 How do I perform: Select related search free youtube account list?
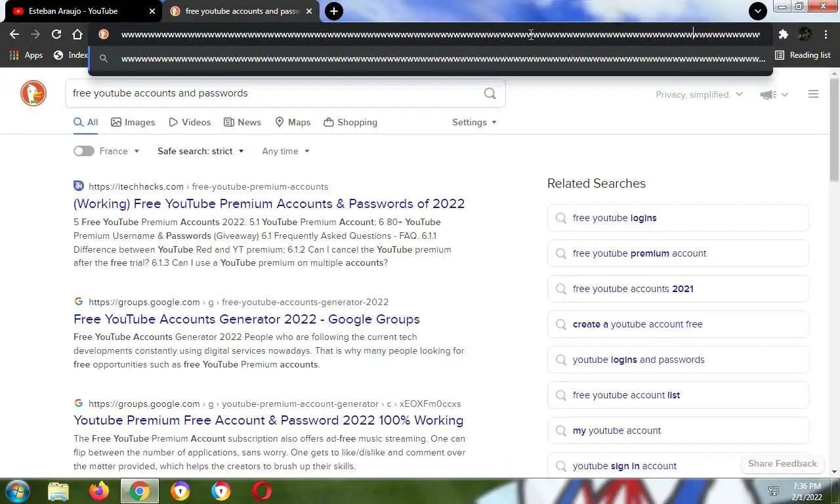click(x=678, y=395)
